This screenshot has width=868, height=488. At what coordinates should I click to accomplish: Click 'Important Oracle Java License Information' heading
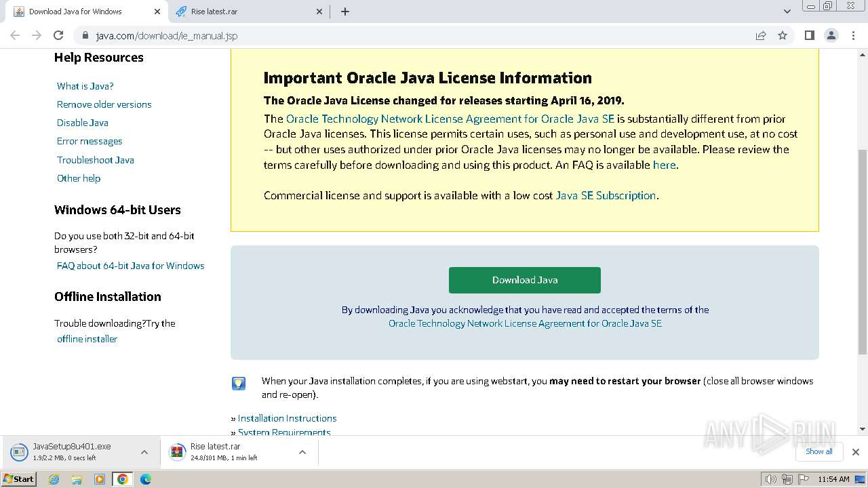coord(428,78)
